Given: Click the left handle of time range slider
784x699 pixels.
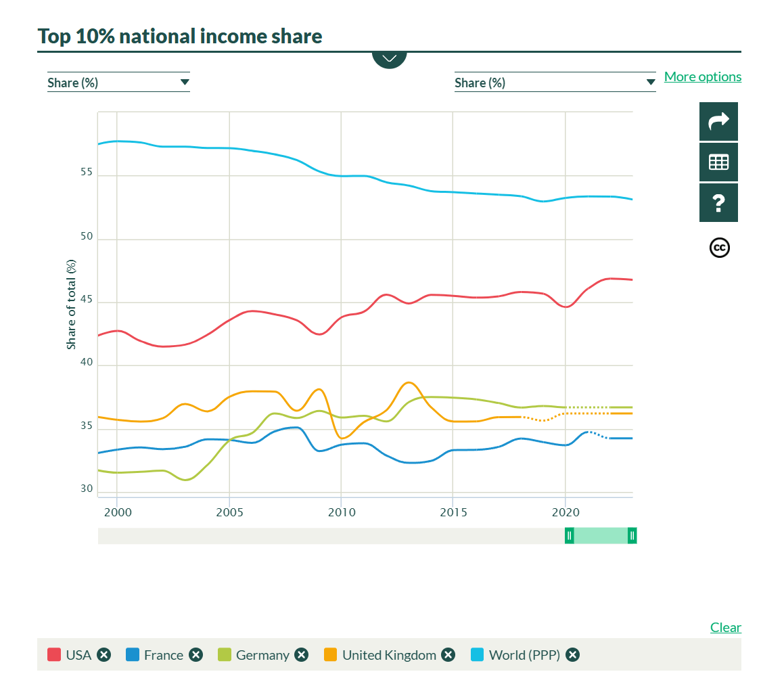Looking at the screenshot, I should (x=570, y=536).
